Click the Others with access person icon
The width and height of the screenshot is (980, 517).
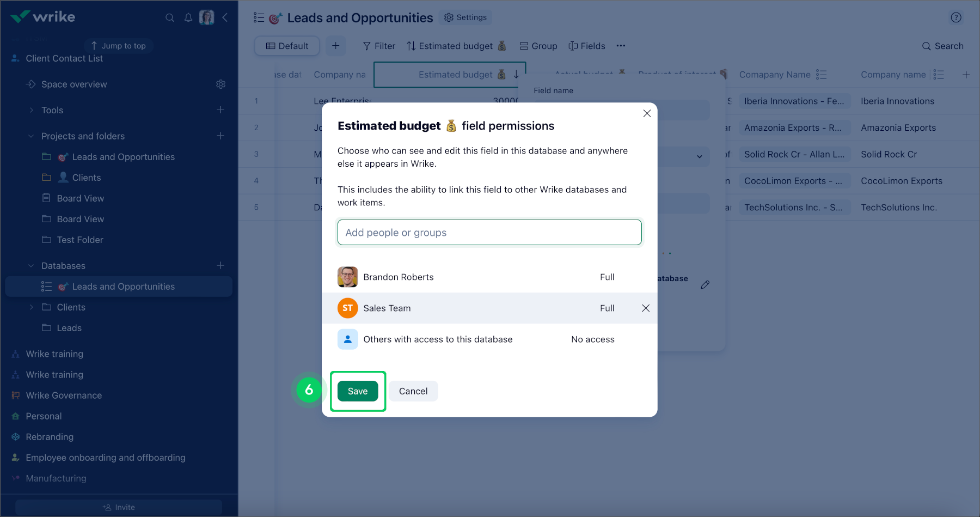tap(348, 339)
